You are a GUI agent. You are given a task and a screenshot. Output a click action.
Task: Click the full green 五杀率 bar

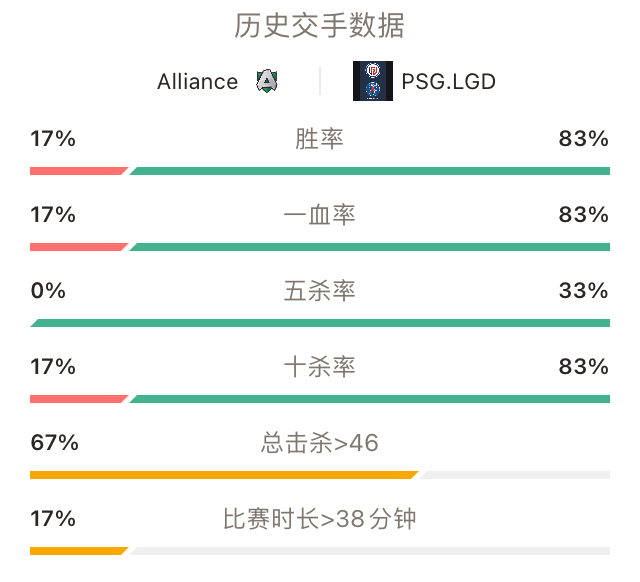pos(320,323)
